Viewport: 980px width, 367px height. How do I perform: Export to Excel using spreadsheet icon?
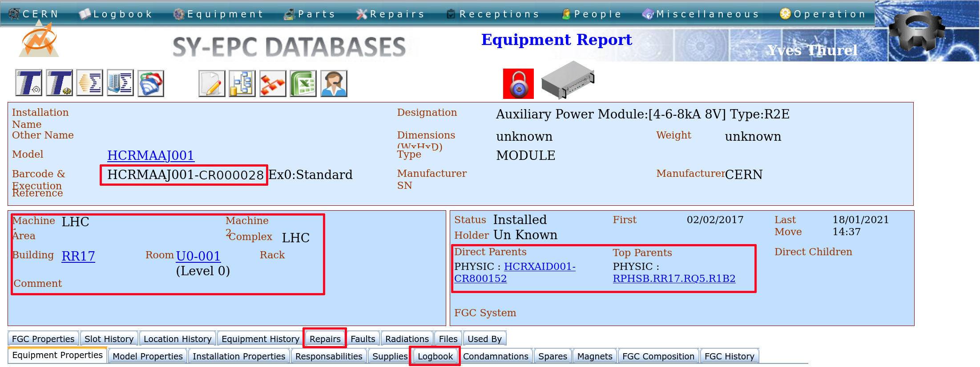pos(303,83)
